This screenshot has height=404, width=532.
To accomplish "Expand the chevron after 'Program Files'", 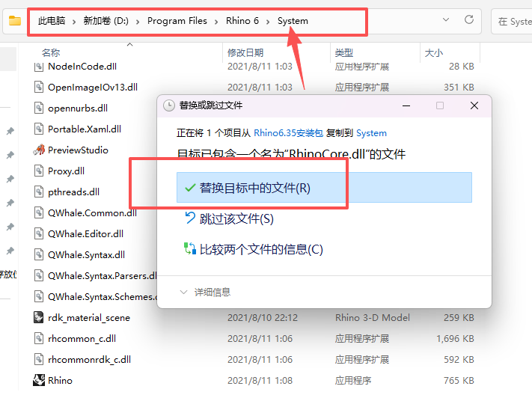I will point(216,22).
